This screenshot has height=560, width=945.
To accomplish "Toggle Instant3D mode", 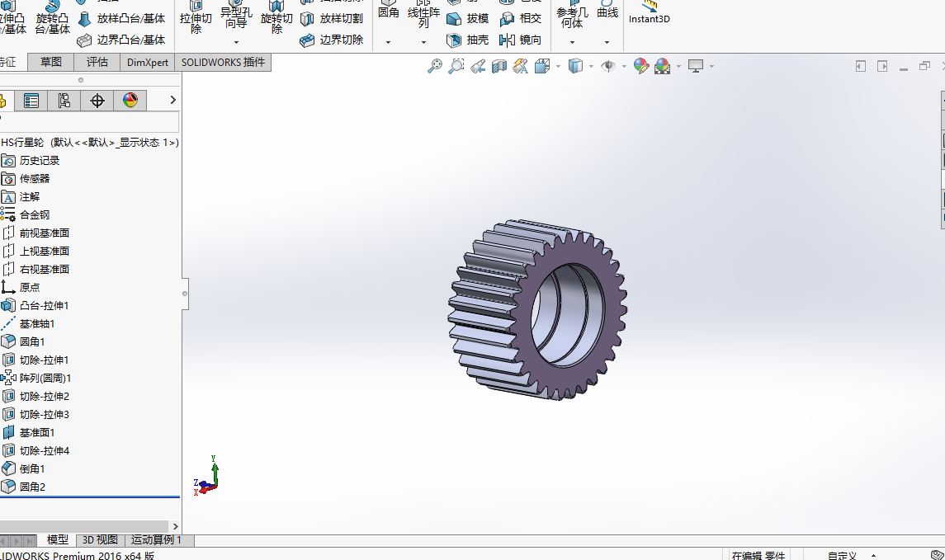I will (x=649, y=13).
